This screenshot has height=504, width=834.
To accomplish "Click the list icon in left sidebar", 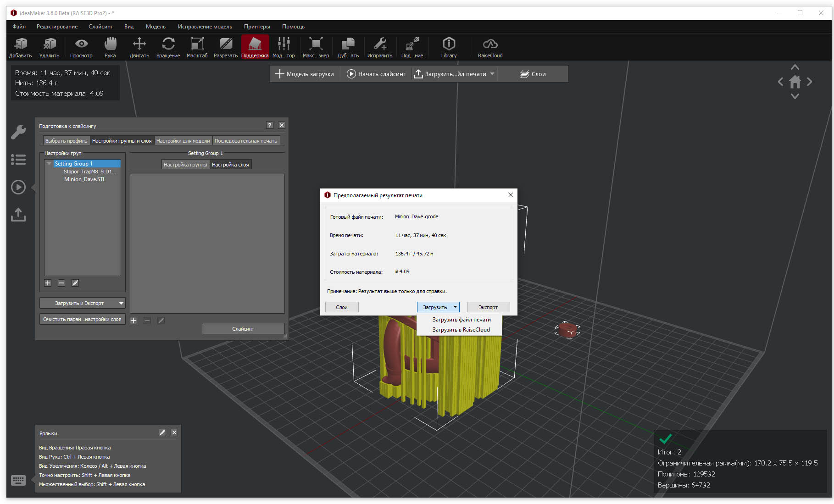I will pos(18,160).
